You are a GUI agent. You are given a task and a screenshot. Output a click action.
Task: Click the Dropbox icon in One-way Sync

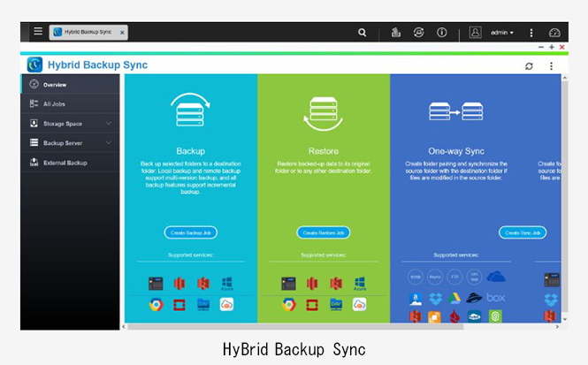(435, 299)
